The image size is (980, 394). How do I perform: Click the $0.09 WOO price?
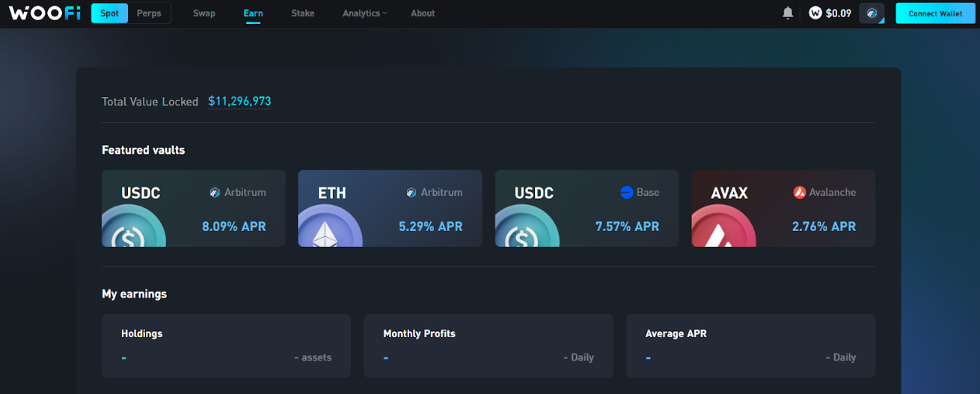click(x=839, y=13)
